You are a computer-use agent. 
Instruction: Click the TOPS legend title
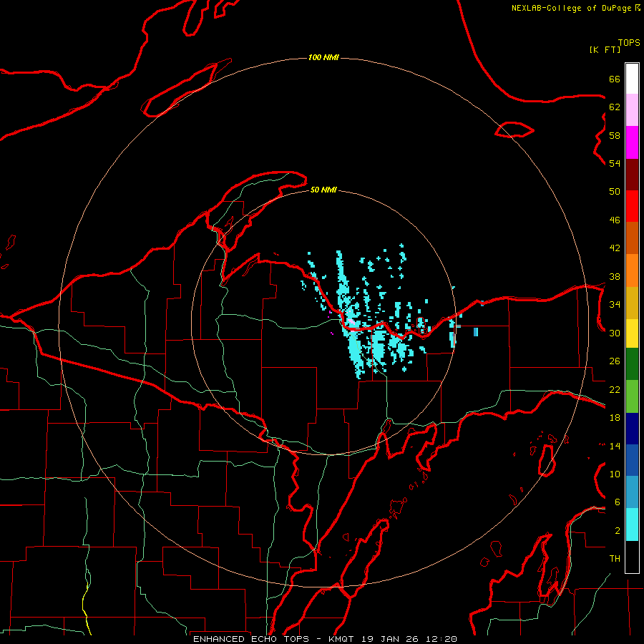(x=629, y=42)
